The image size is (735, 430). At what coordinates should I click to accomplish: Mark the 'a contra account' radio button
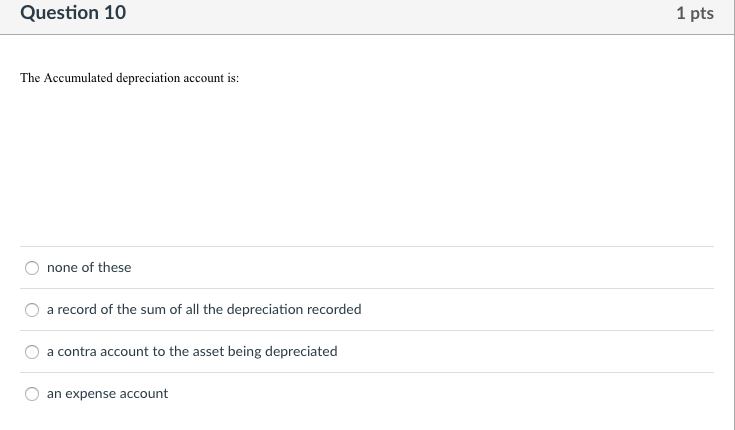[32, 352]
